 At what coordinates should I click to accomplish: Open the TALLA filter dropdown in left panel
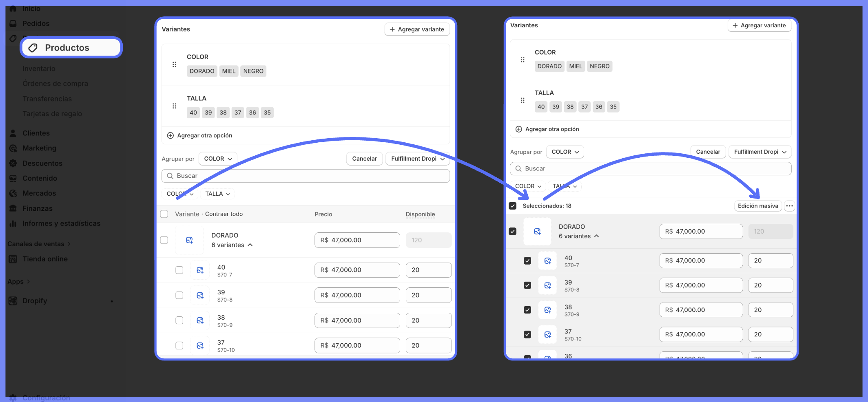217,194
